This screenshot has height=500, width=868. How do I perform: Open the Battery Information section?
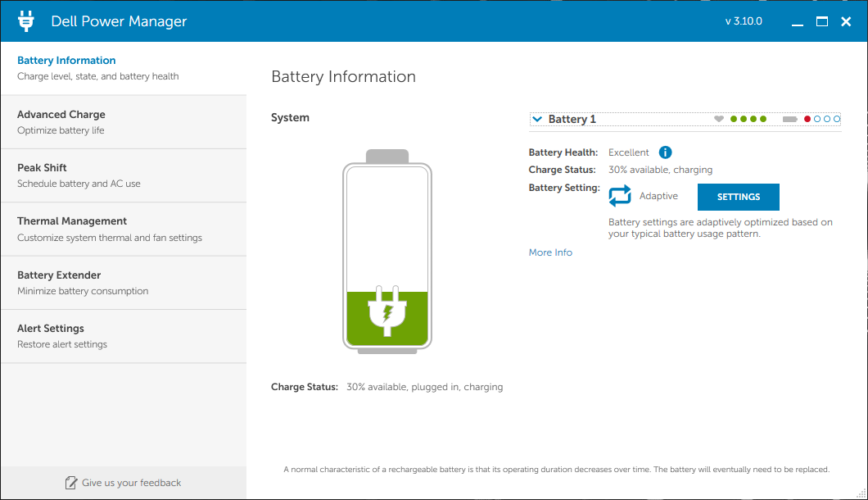click(x=123, y=68)
